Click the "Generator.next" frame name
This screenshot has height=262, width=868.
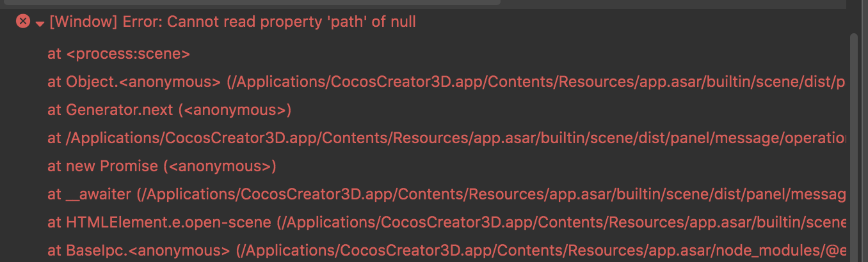point(120,110)
